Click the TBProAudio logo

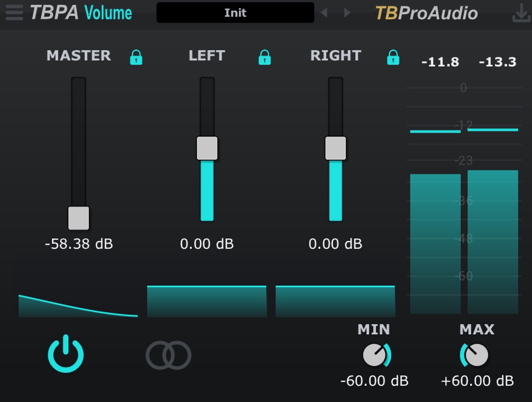427,13
